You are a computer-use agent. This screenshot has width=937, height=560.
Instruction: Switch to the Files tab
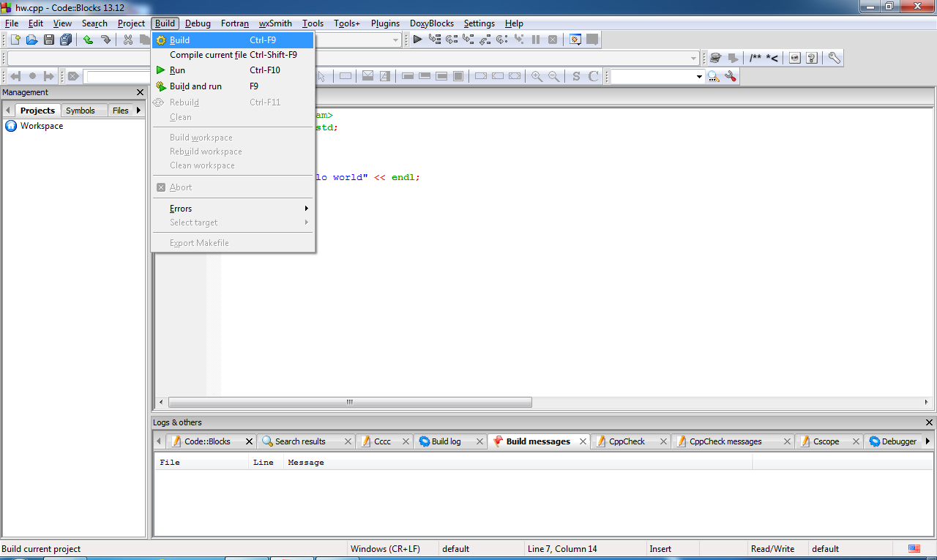(121, 111)
